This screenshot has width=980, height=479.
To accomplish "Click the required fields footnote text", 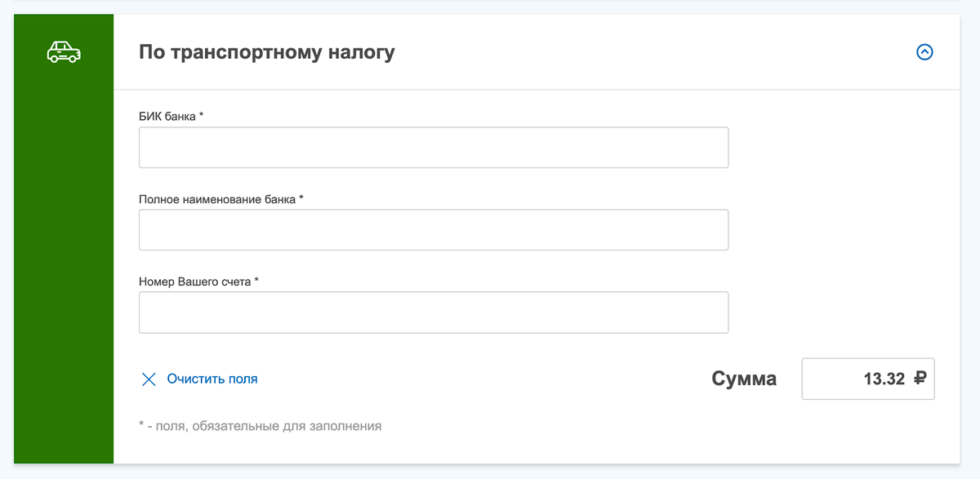I will 261,425.
